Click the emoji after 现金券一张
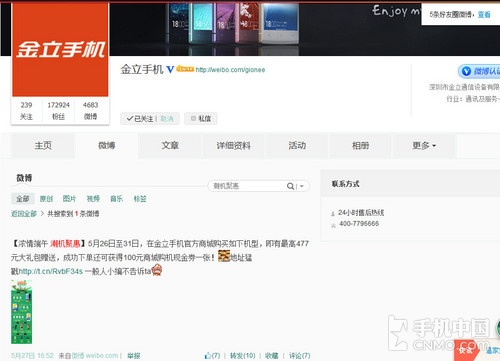500x361 pixels. (224, 256)
